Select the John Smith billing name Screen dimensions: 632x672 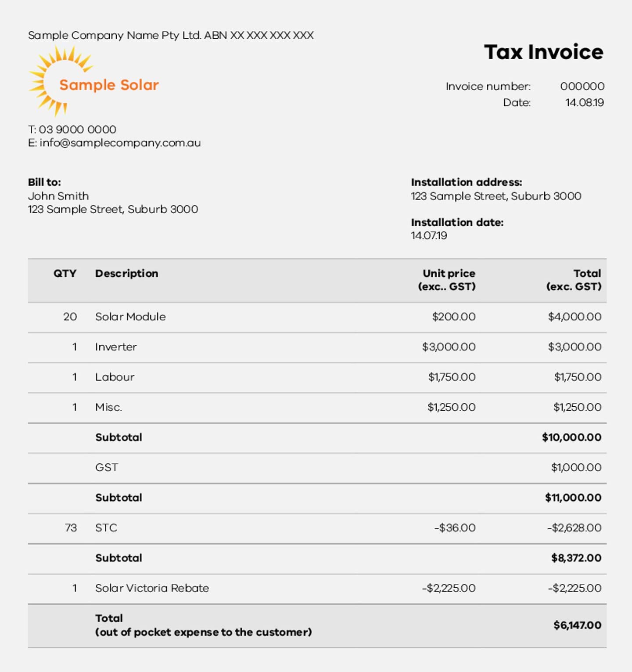[x=58, y=196]
